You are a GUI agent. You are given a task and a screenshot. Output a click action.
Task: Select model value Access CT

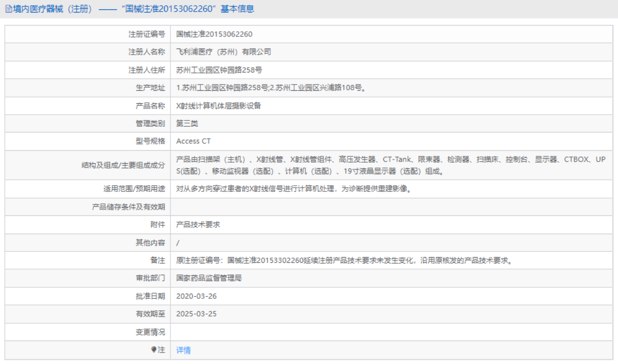coord(193,141)
